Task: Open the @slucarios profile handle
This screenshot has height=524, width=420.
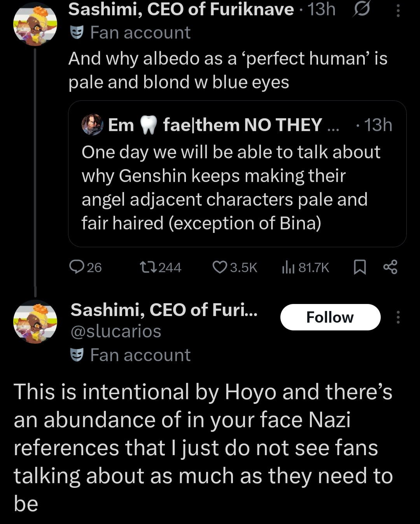Action: pos(116,332)
